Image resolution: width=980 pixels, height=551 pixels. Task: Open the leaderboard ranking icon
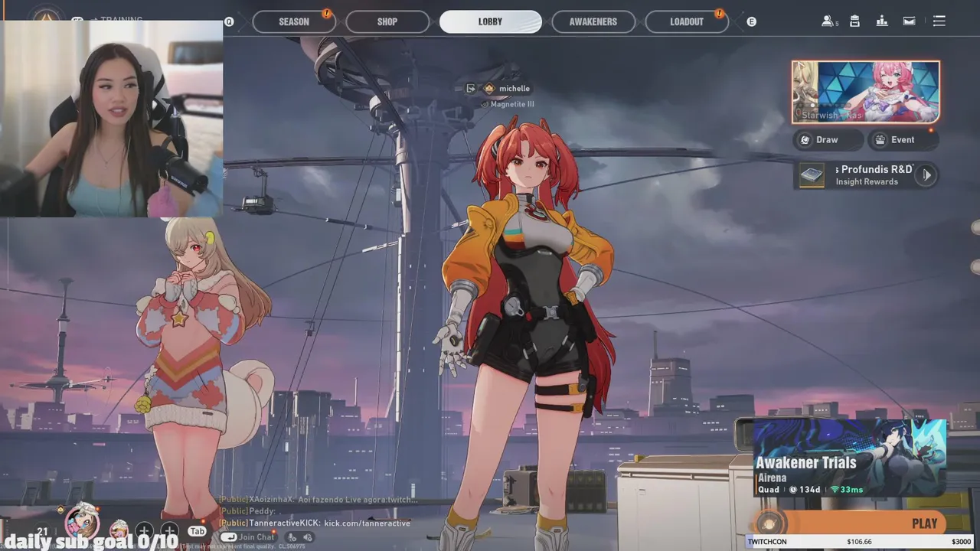tap(882, 21)
